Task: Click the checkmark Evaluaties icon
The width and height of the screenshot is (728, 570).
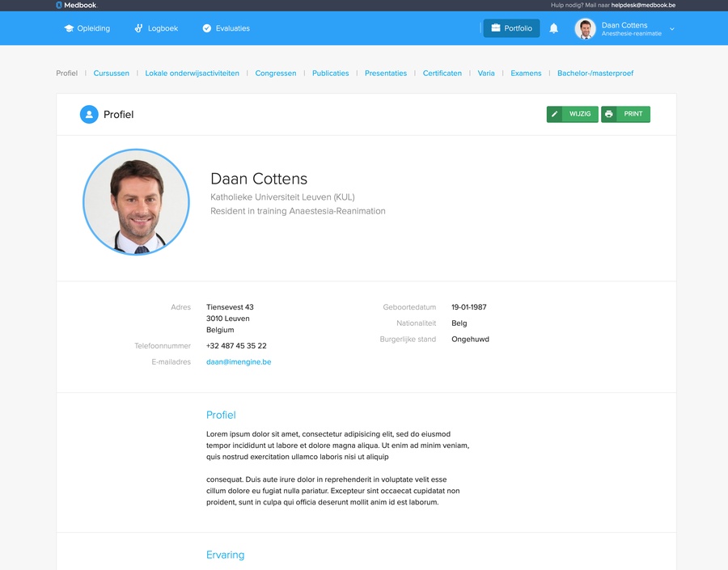Action: (206, 28)
